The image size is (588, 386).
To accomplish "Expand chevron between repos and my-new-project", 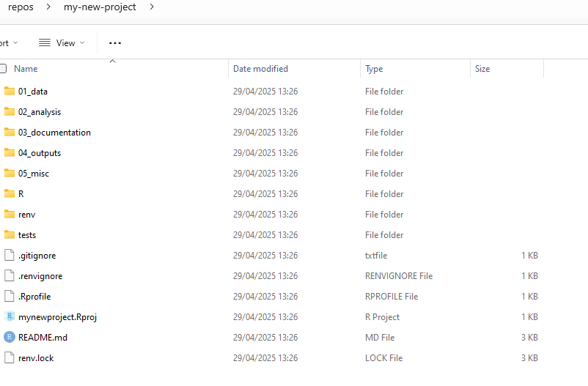I will (48, 7).
